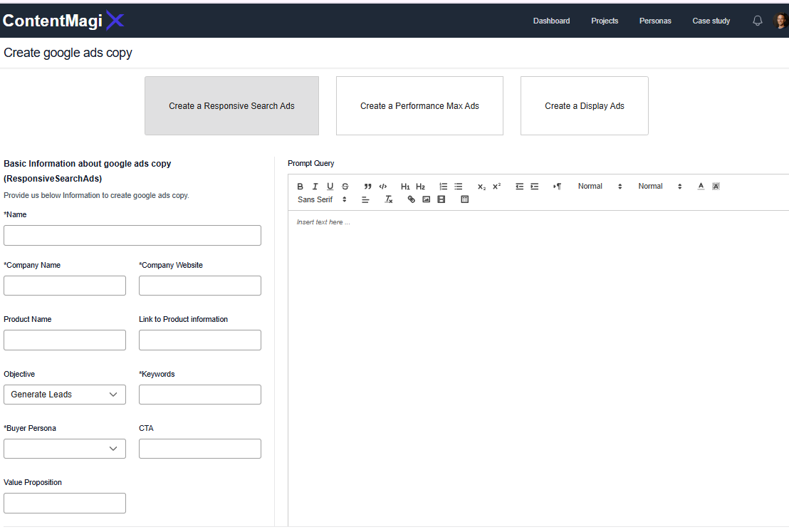The height and width of the screenshot is (532, 789).
Task: Apply subscript formatting
Action: coord(481,186)
